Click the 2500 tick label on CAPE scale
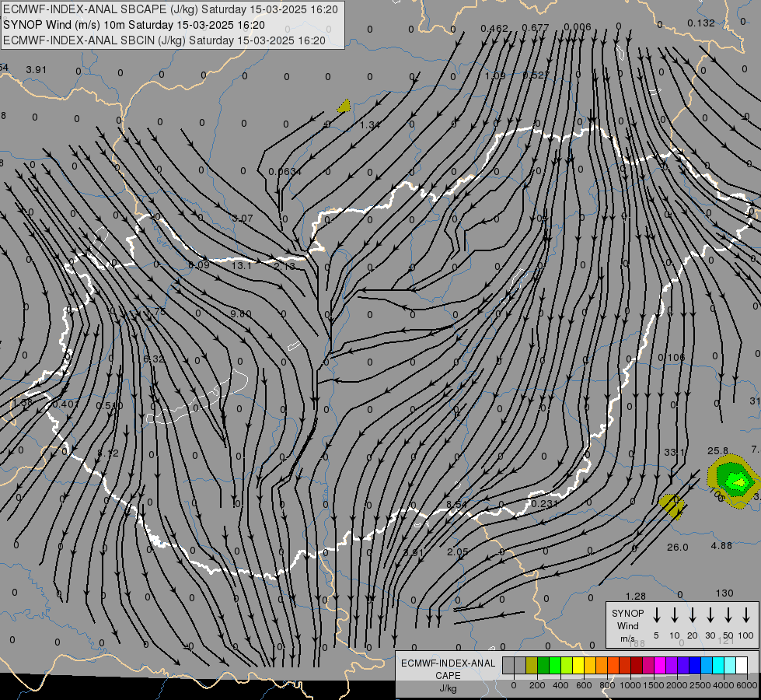Image resolution: width=761 pixels, height=700 pixels. click(700, 685)
